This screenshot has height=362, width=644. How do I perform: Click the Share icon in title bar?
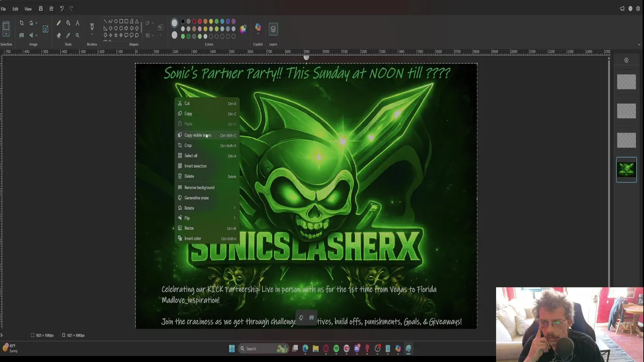point(51,9)
